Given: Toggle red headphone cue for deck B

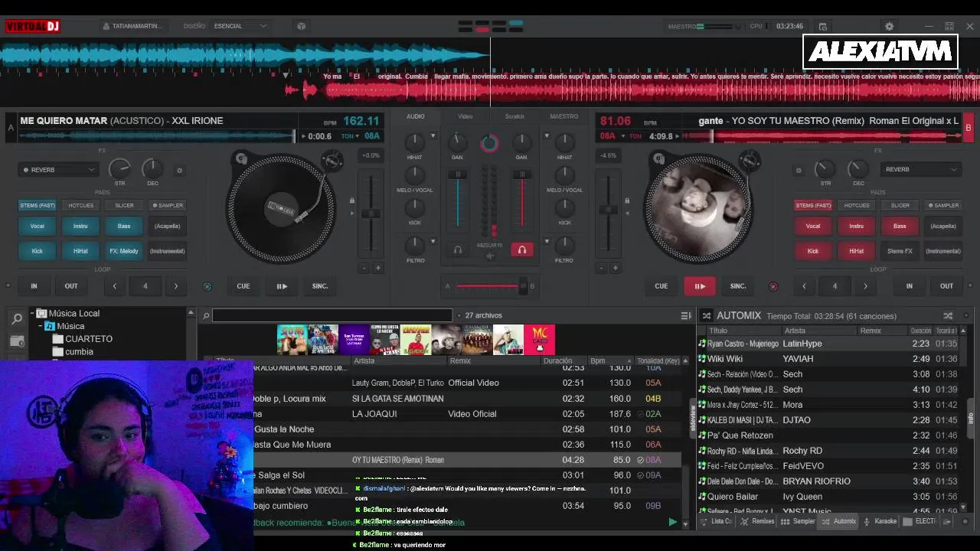Looking at the screenshot, I should [522, 249].
